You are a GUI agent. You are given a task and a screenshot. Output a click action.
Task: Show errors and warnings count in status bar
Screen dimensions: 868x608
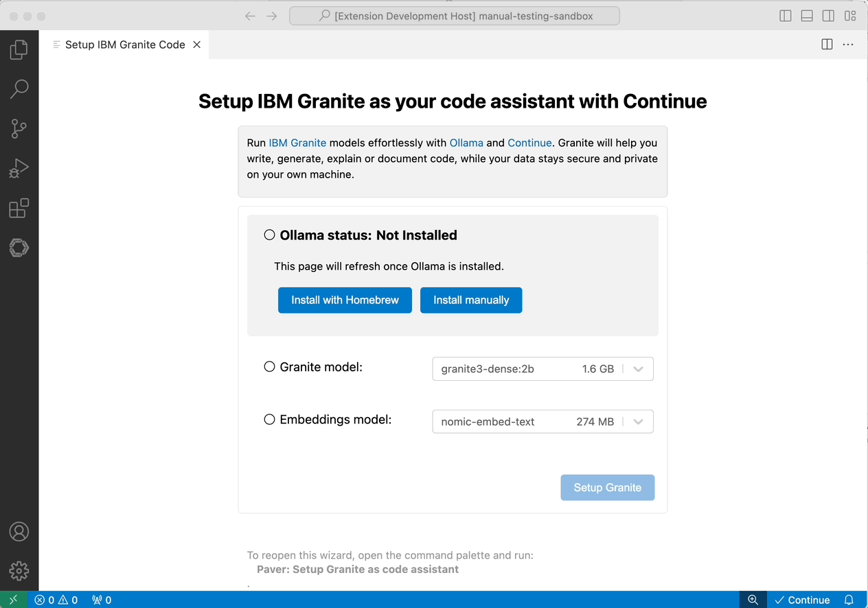[56, 600]
